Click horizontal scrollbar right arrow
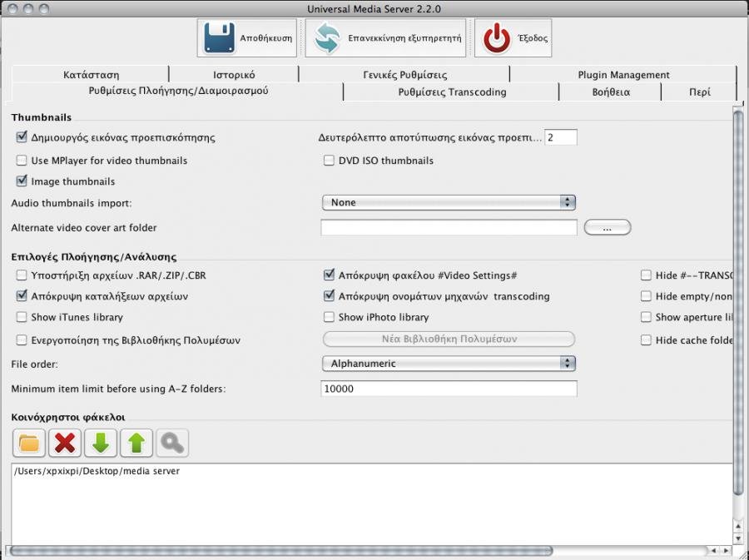This screenshot has height=560, width=749. [726, 551]
